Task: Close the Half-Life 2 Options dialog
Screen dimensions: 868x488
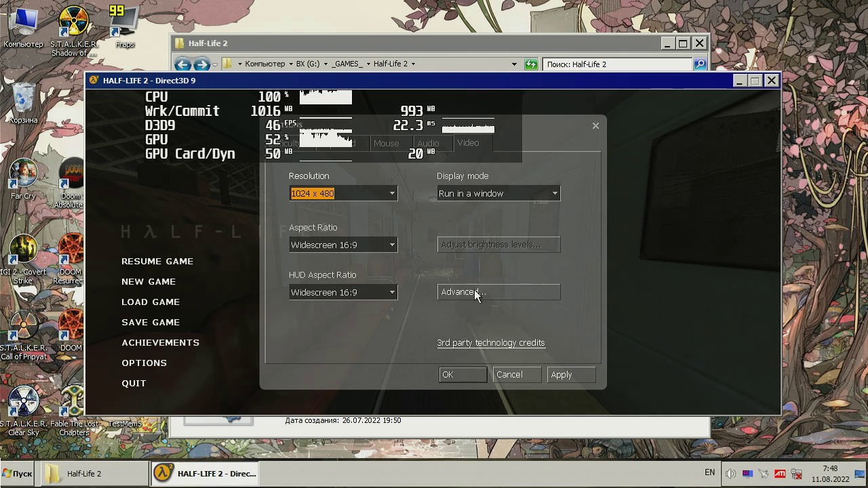Action: tap(595, 125)
